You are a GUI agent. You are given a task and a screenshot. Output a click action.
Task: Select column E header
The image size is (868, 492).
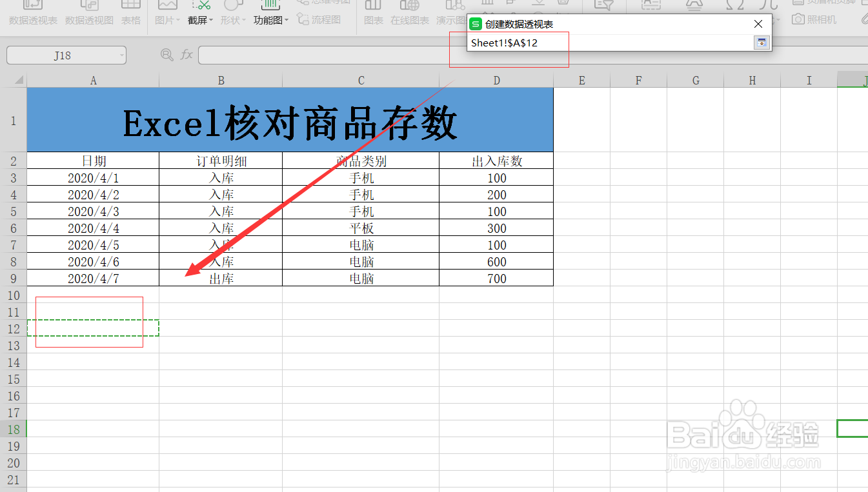tap(582, 80)
